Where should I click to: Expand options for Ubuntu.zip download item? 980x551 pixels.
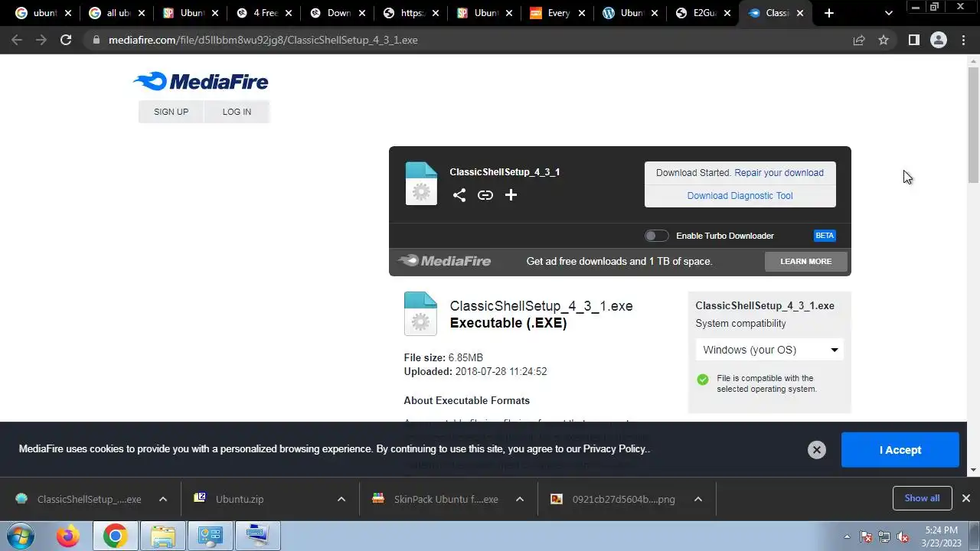coord(341,499)
